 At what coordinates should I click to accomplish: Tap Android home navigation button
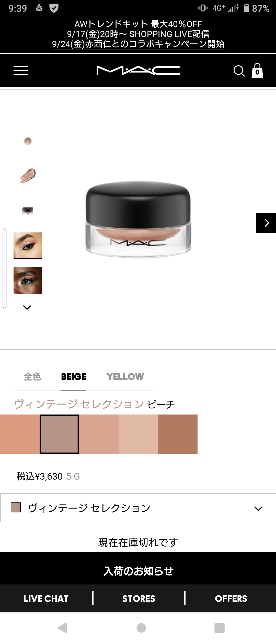tap(141, 628)
